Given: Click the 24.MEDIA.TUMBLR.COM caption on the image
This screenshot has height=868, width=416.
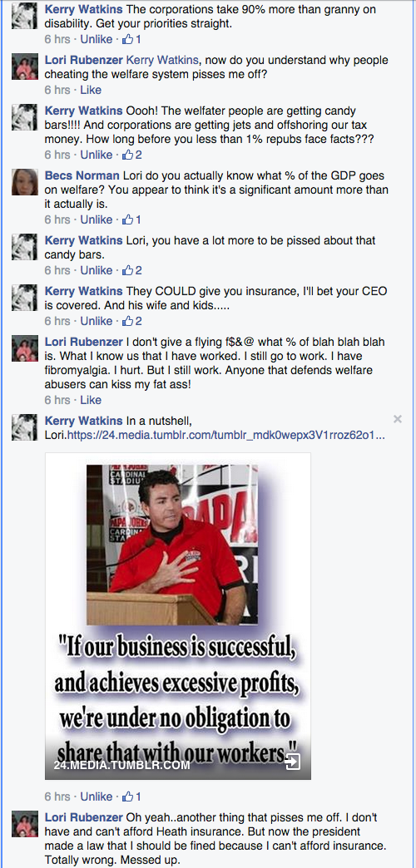Looking at the screenshot, I should point(121,766).
